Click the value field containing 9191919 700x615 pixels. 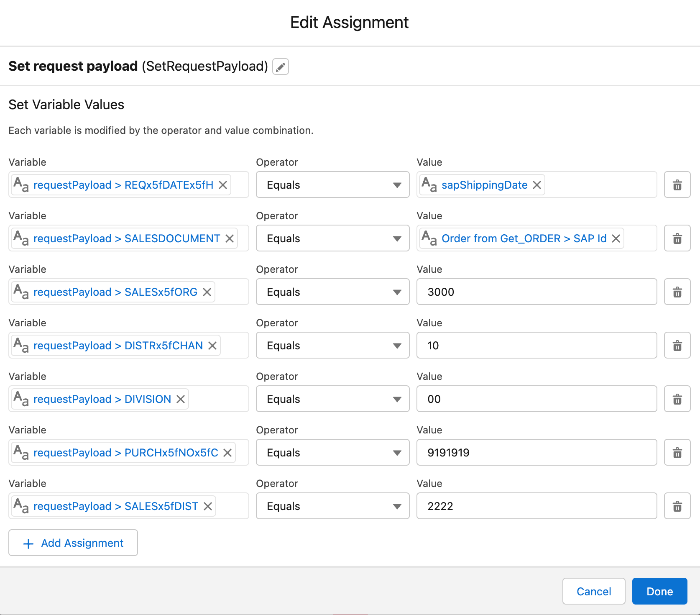point(536,453)
